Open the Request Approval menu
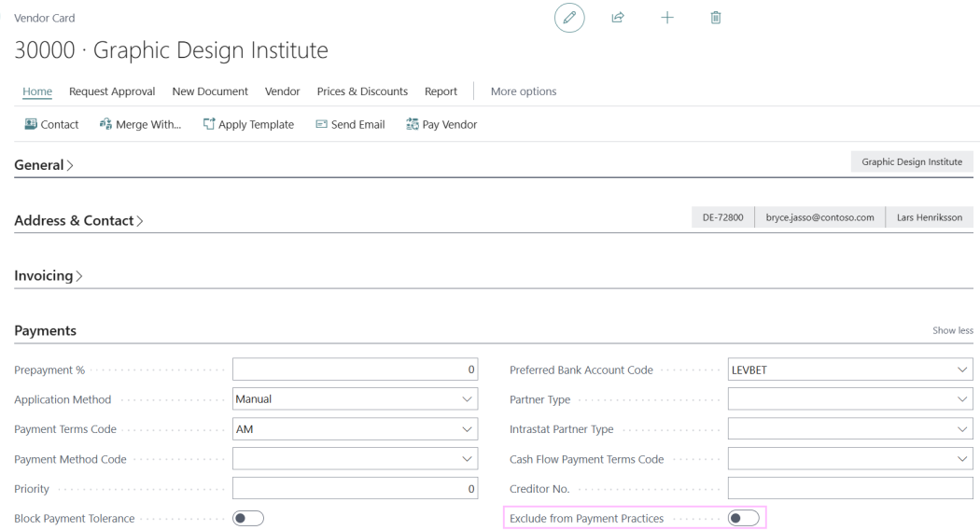 tap(112, 91)
